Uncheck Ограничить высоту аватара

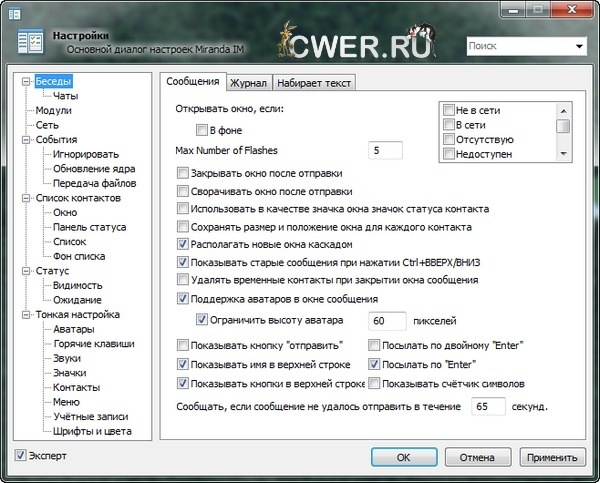click(202, 320)
